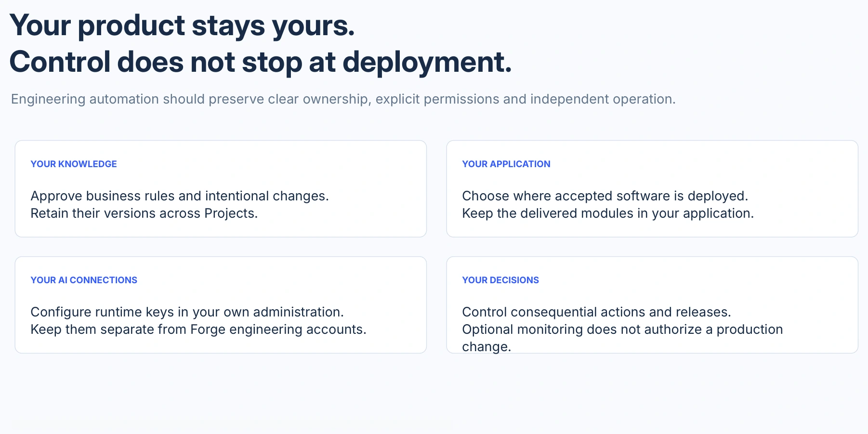Click the 'Control does not stop at deployment.' line
This screenshot has height=434, width=868.
[x=261, y=63]
